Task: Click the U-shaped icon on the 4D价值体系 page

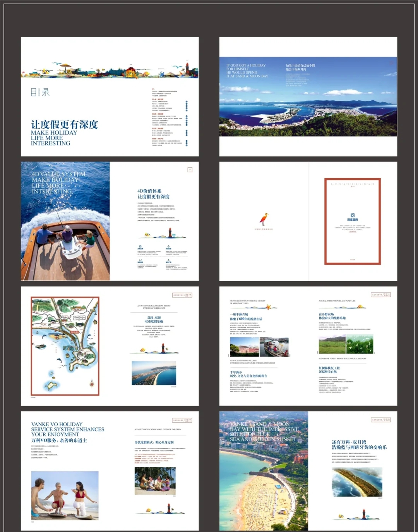Action: pos(140,260)
